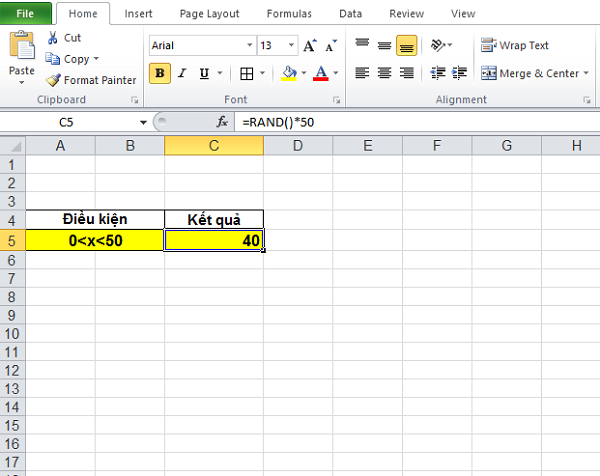Switch to the Formulas tab
The height and width of the screenshot is (476, 600).
click(x=289, y=14)
